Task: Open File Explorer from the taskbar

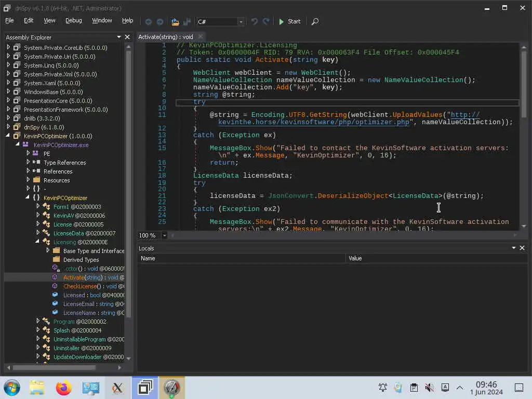Action: point(37,388)
